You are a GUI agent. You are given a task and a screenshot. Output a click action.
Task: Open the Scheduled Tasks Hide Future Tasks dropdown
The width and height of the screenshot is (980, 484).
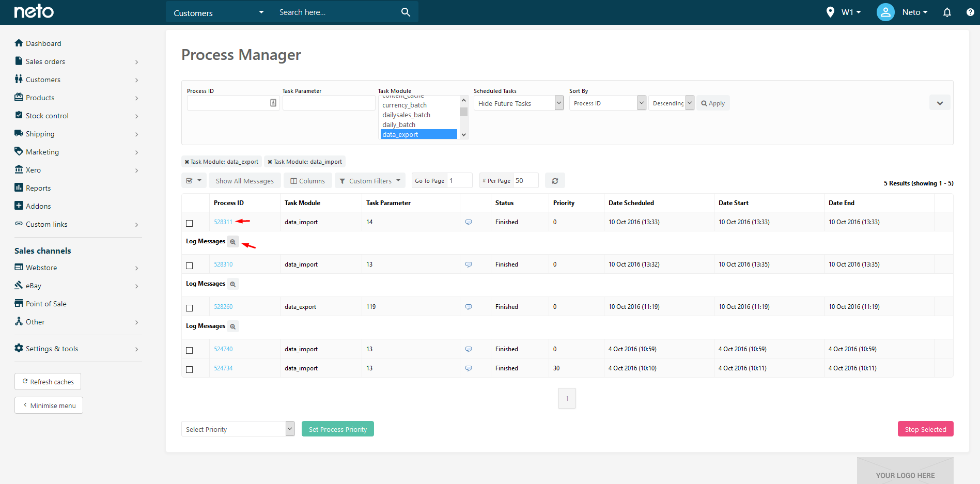pyautogui.click(x=519, y=103)
